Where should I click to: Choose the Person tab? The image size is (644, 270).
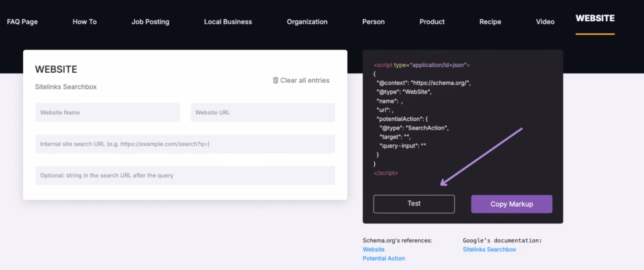374,22
